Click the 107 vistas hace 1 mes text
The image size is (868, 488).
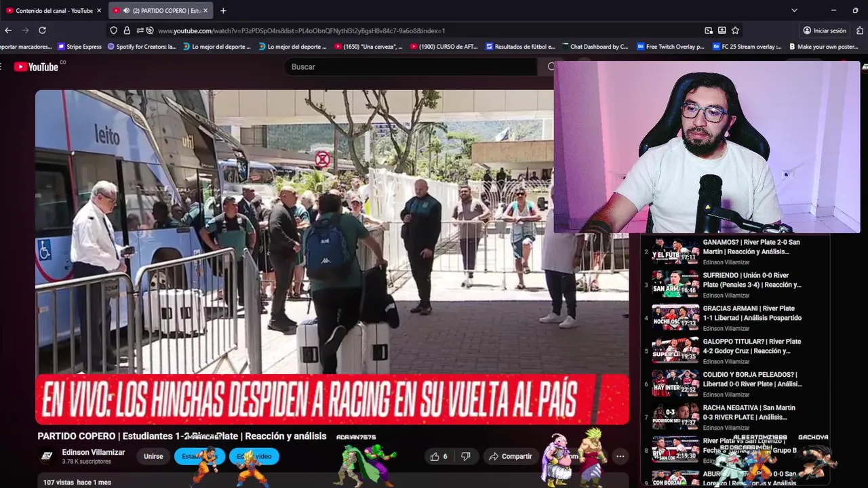coord(77,483)
